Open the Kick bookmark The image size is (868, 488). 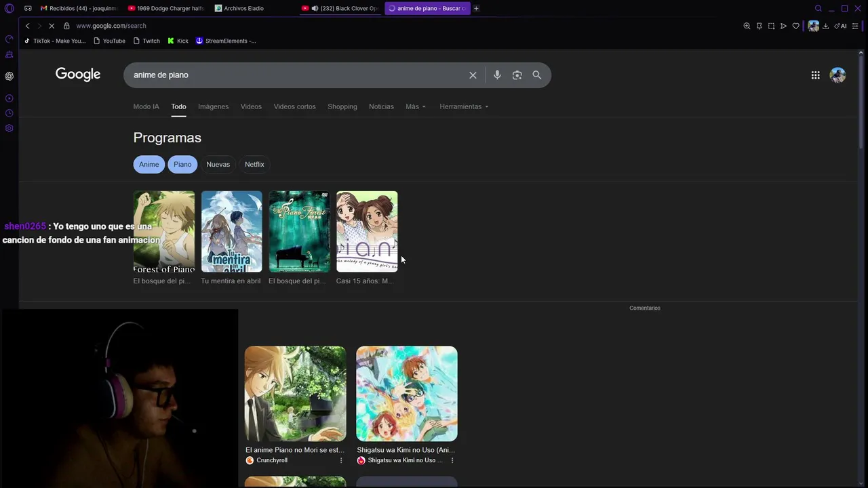click(178, 41)
